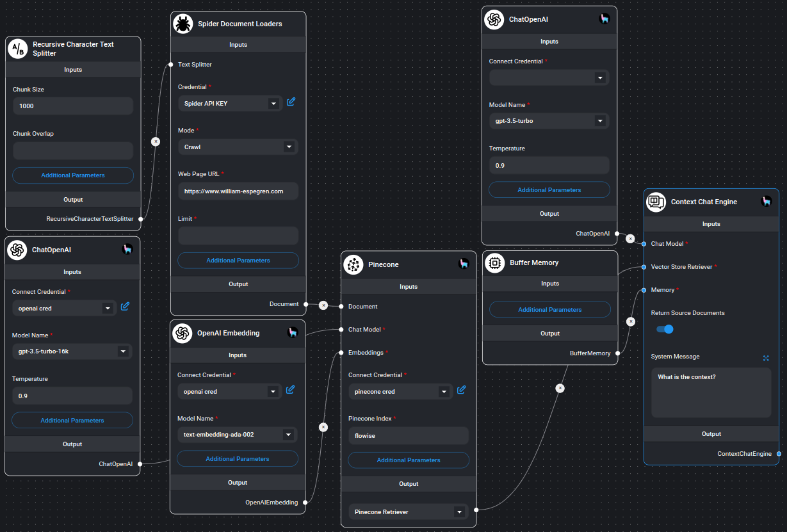Open the text-embedding-ada-002 model dropdown
Image resolution: width=787 pixels, height=532 pixels.
tap(237, 434)
